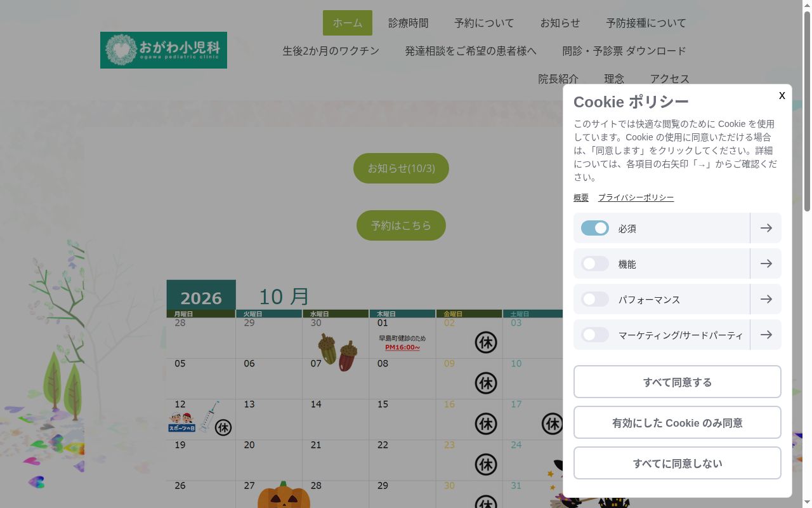Viewport: 812px width, 508px height.
Task: Click the 予約はこちら button
Action: [x=402, y=225]
